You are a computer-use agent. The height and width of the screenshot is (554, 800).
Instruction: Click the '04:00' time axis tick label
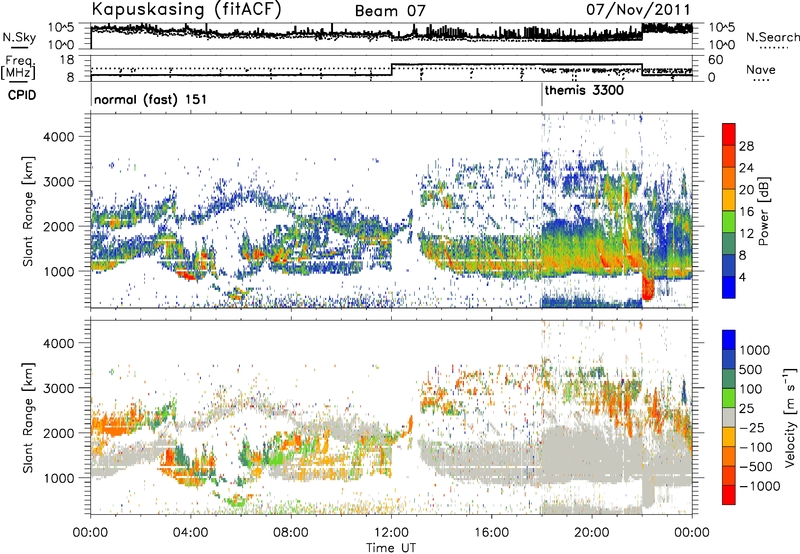tap(190, 533)
